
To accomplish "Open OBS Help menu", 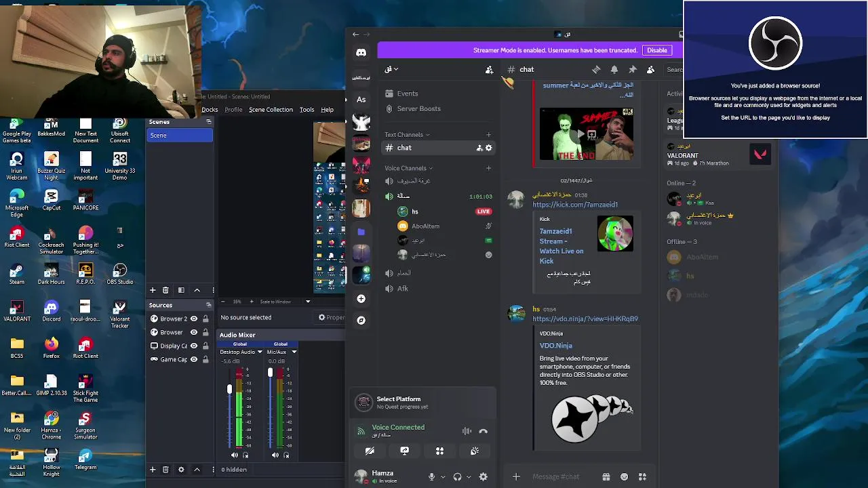I will [328, 110].
